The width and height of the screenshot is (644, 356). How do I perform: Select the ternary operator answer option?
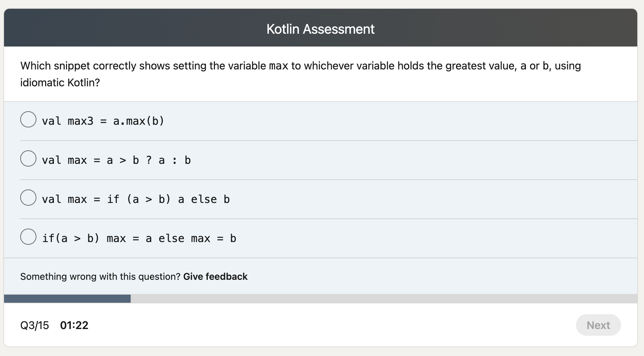(116, 160)
